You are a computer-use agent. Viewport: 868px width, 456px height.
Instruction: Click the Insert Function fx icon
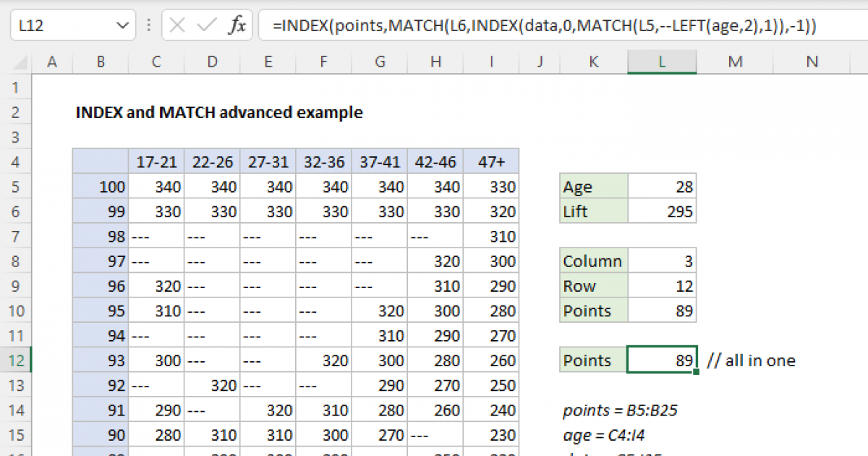[x=239, y=25]
